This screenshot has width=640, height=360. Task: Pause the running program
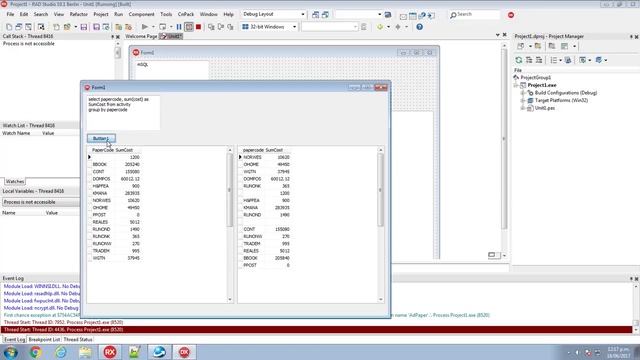pos(179,27)
